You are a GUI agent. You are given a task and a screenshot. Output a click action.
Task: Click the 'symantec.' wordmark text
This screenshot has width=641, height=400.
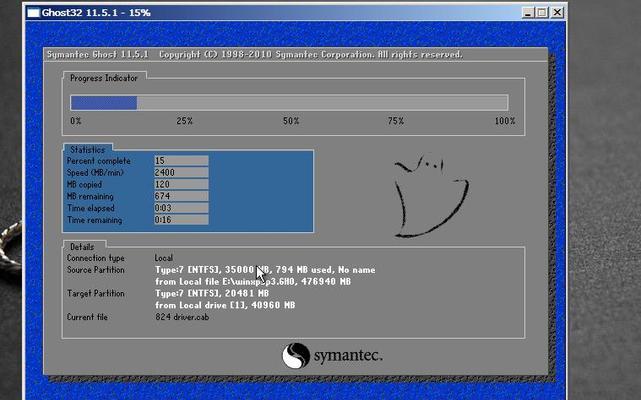[x=348, y=355]
